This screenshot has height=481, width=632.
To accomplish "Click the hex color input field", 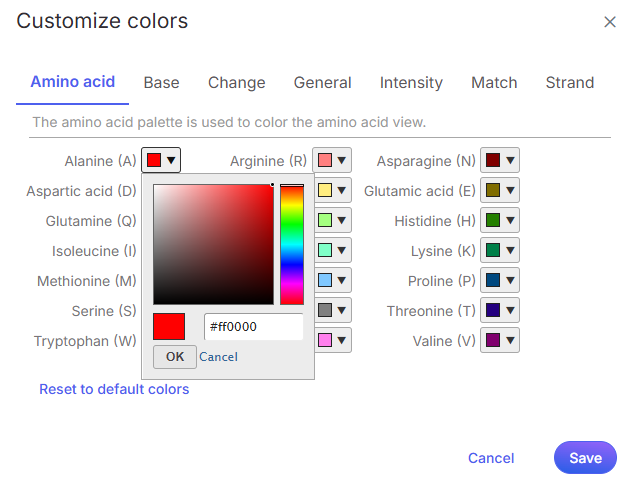I will point(253,327).
